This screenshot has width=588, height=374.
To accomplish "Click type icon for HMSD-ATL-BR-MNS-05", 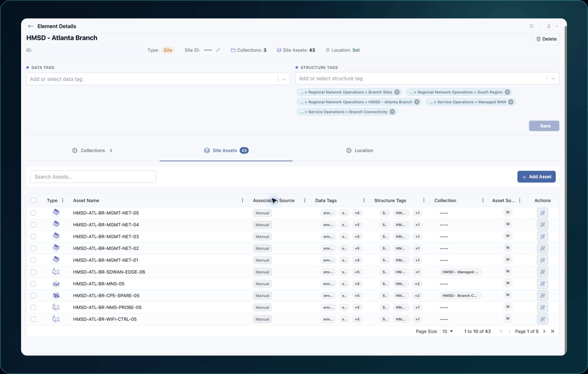I will pyautogui.click(x=56, y=284).
